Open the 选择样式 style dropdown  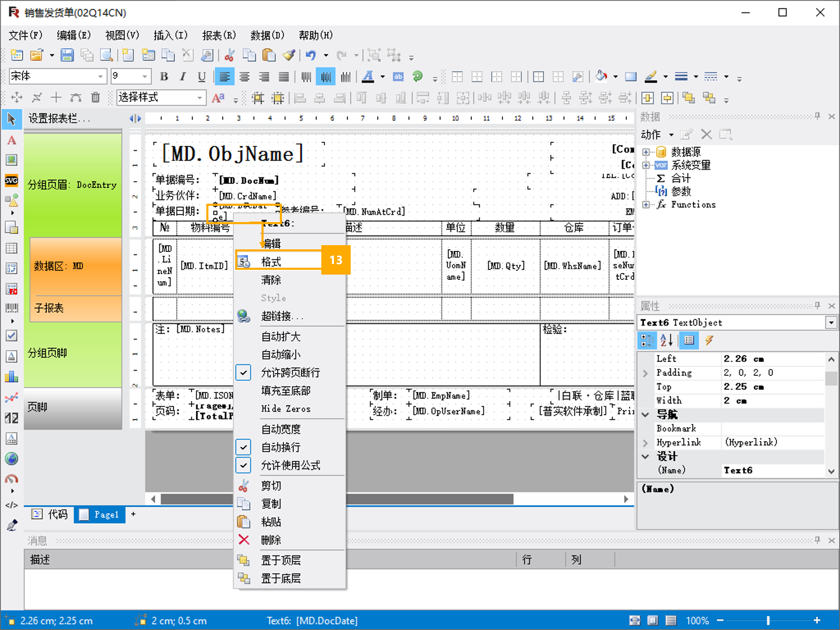199,98
